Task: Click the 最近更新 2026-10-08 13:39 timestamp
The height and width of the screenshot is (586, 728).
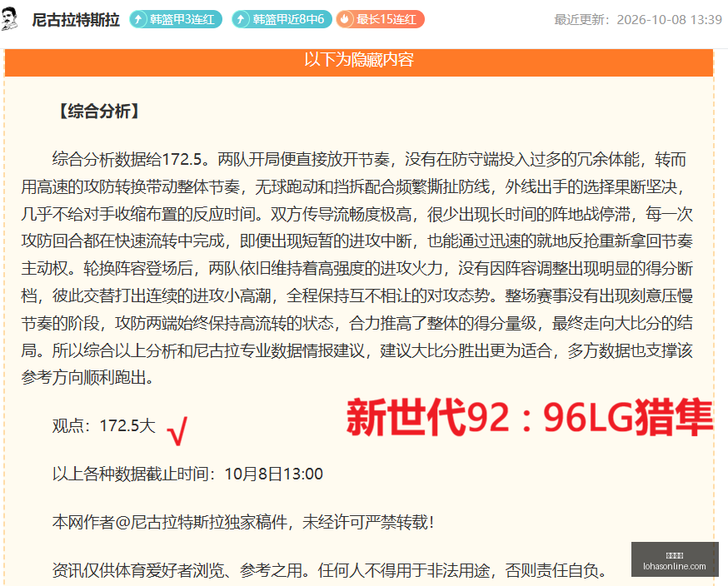Action: coord(638,20)
